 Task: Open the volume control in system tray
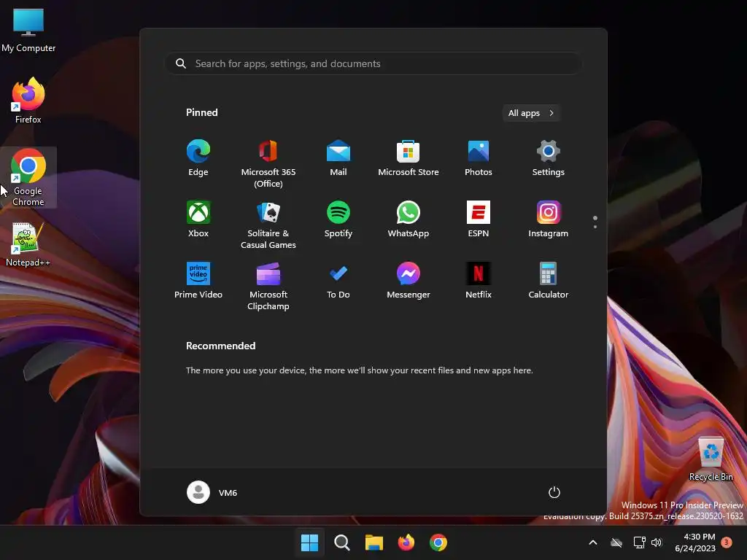click(x=657, y=542)
